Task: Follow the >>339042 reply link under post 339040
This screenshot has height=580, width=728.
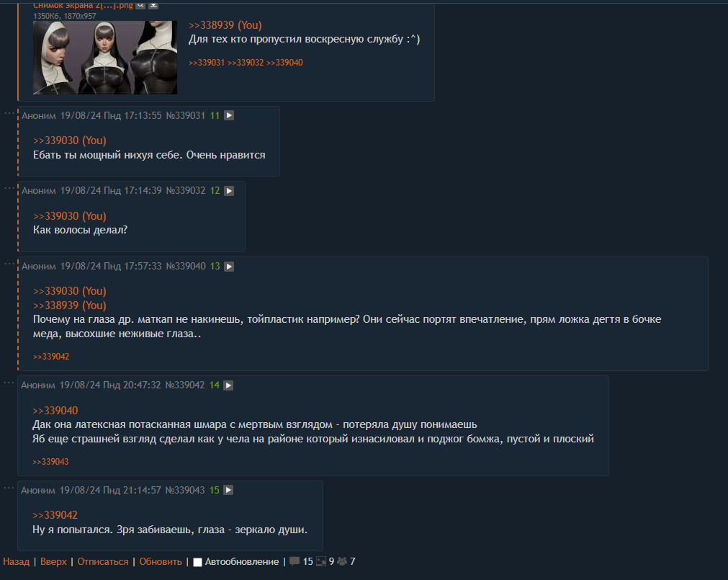Action: 51,357
